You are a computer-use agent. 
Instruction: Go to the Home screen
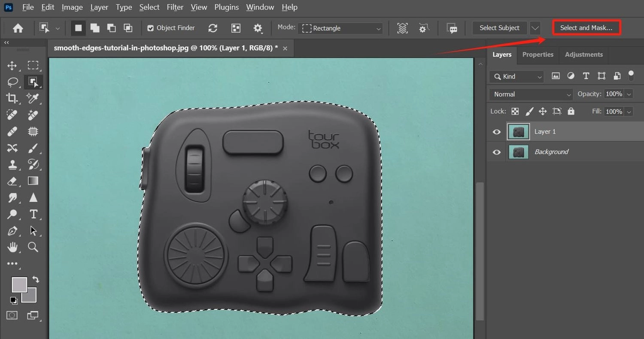point(18,28)
